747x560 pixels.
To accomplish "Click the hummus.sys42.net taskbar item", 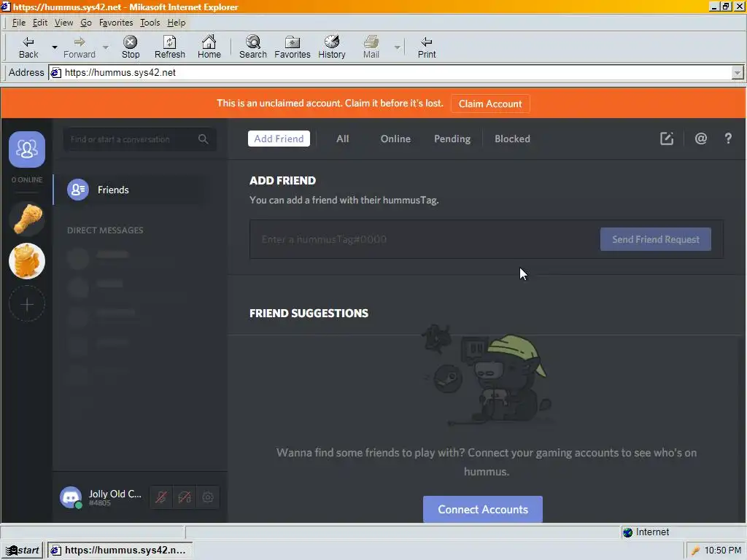I will pyautogui.click(x=119, y=550).
